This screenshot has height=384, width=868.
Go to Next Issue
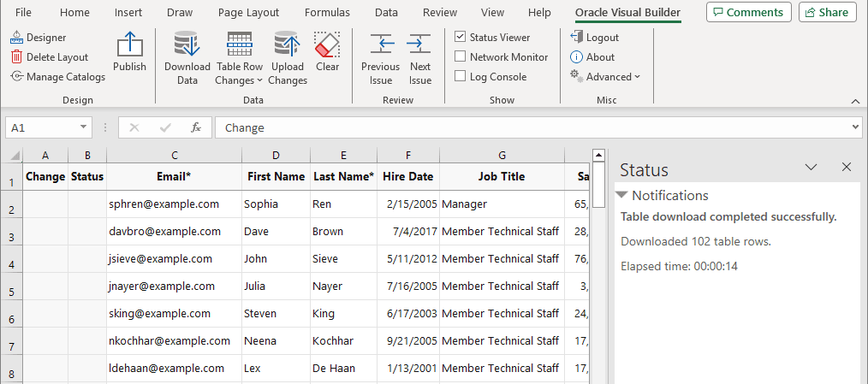420,44
